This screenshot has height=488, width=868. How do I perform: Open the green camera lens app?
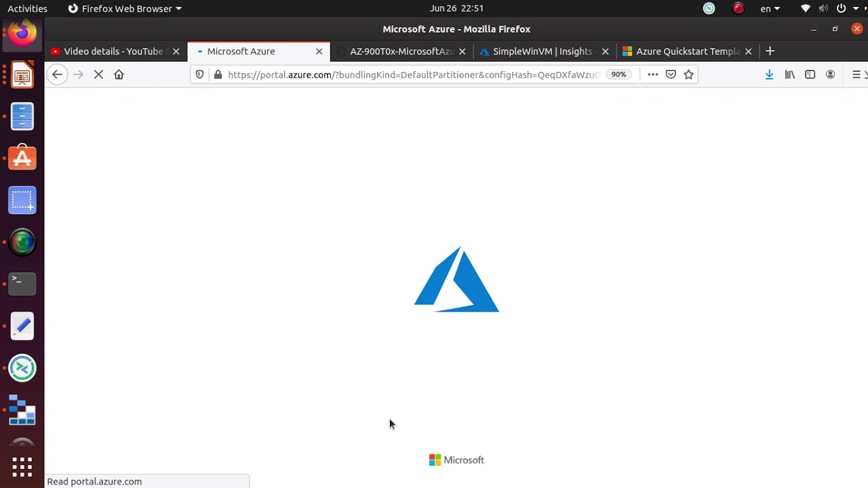[22, 243]
